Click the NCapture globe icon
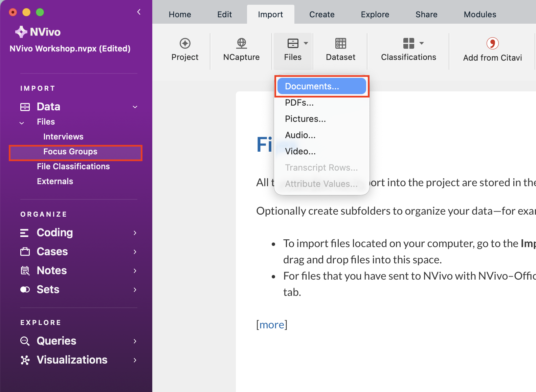 (x=241, y=43)
